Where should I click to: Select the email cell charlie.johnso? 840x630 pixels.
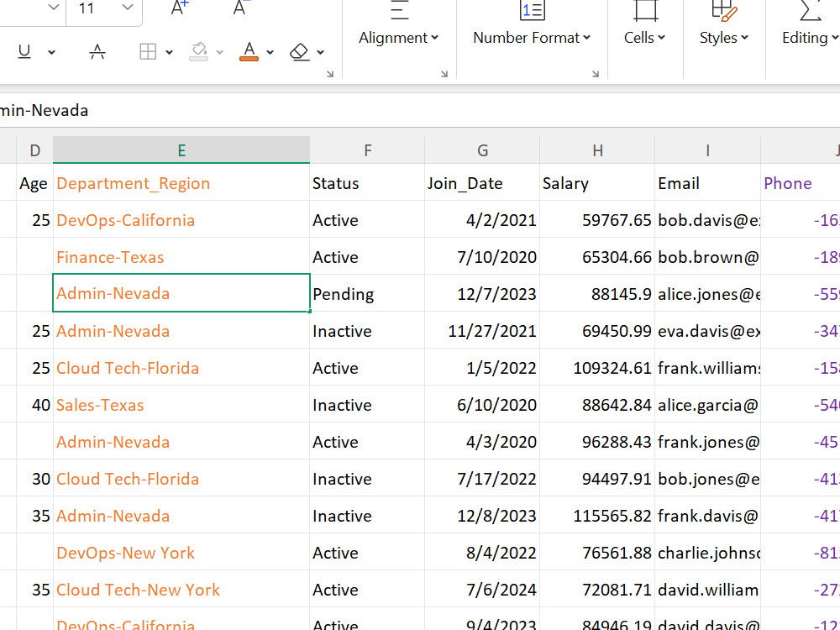(707, 553)
